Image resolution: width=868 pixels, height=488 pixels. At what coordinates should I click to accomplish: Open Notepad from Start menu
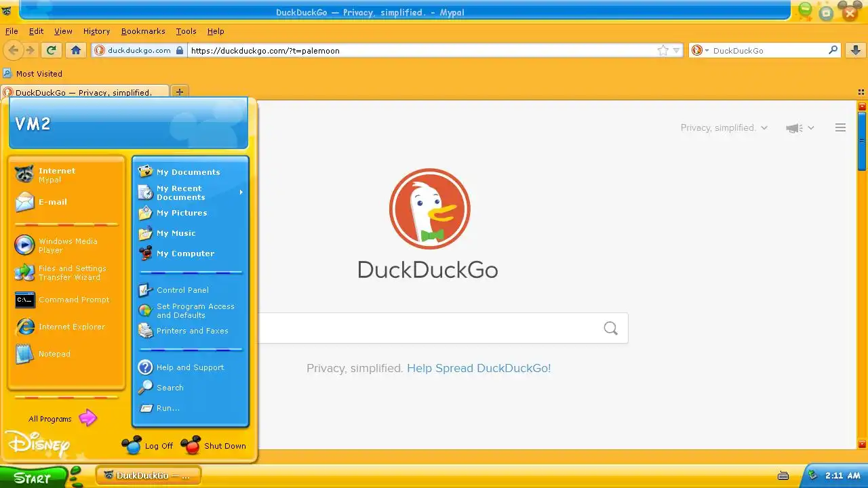(66, 354)
